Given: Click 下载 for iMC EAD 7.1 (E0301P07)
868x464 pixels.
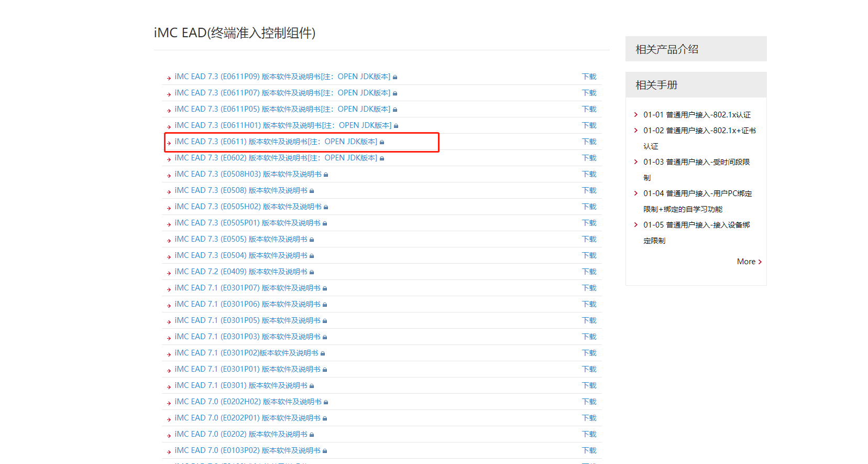Looking at the screenshot, I should click(x=589, y=288).
